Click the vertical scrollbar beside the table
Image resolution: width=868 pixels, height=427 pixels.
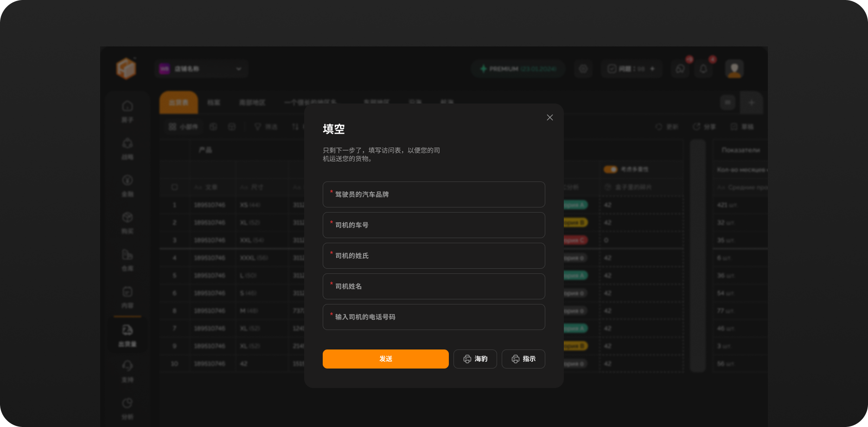coord(697,255)
